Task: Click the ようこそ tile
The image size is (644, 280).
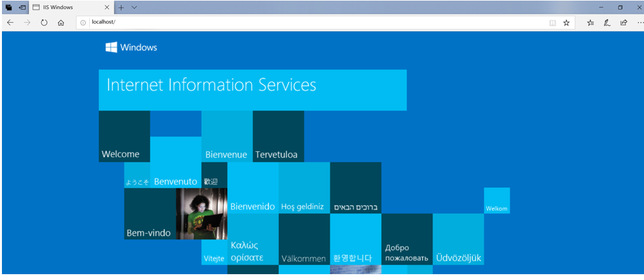Action: pos(137,175)
